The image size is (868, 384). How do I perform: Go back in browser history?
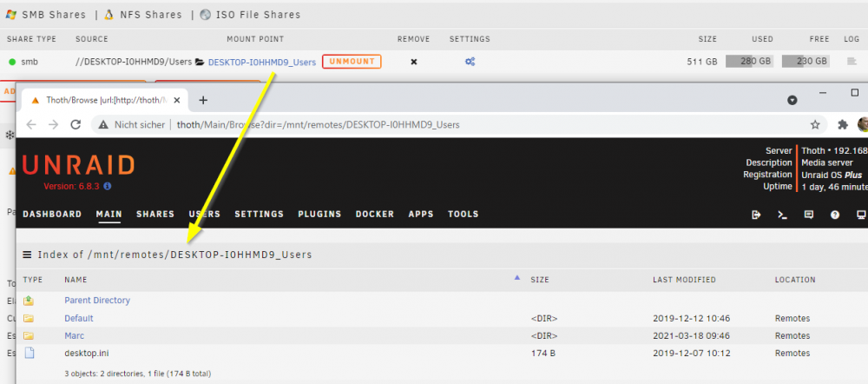tap(31, 125)
